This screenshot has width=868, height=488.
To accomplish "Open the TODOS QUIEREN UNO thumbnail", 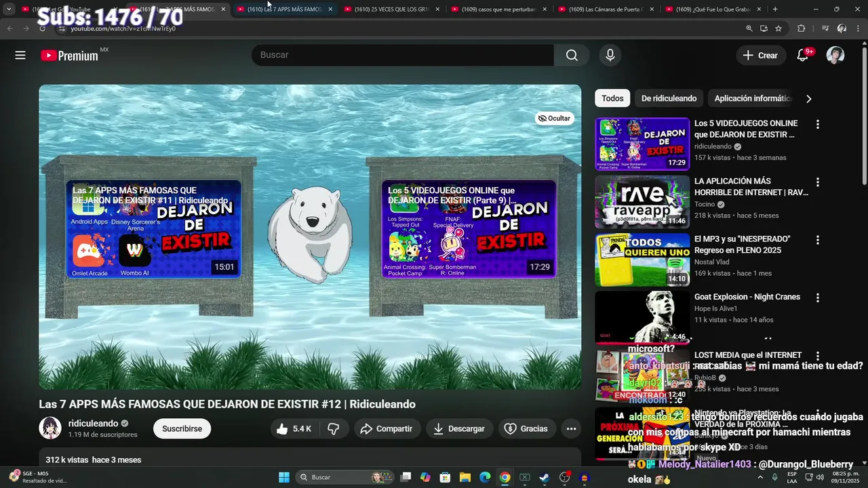I will [x=642, y=259].
